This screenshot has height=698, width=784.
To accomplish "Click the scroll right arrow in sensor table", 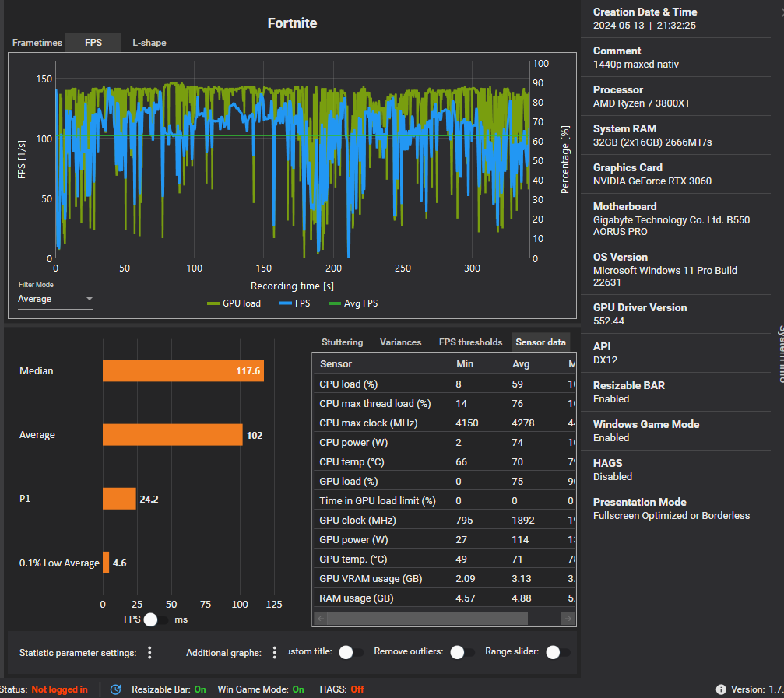I will pyautogui.click(x=568, y=618).
